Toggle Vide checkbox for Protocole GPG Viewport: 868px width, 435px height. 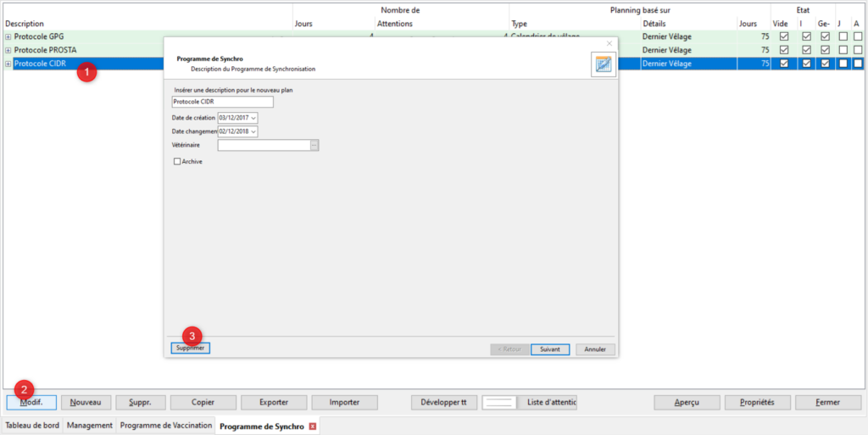[783, 36]
